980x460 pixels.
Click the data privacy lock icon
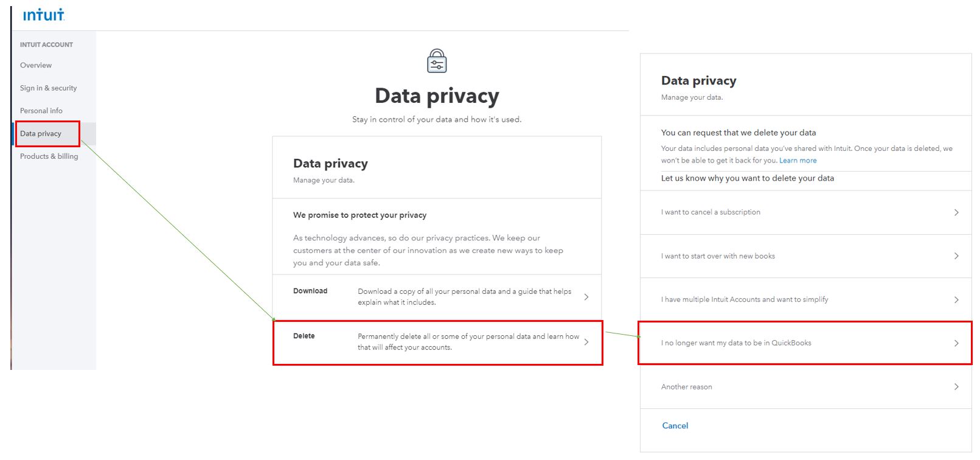(437, 61)
